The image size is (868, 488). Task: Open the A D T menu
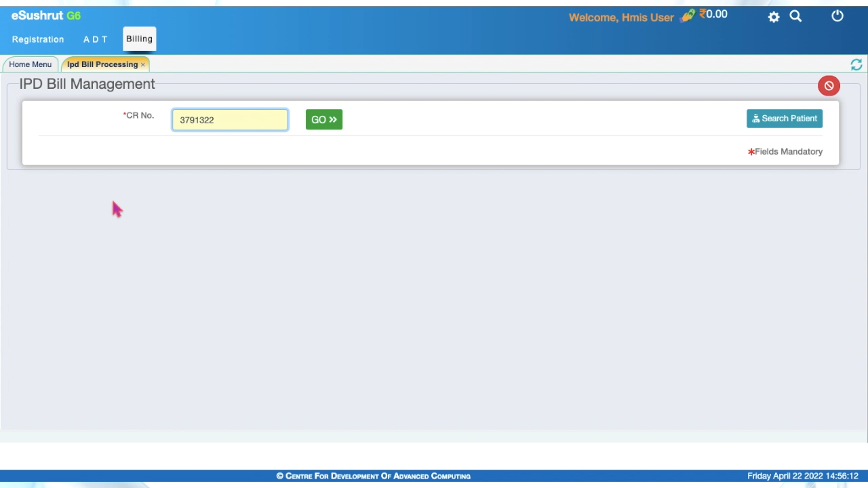pyautogui.click(x=95, y=39)
